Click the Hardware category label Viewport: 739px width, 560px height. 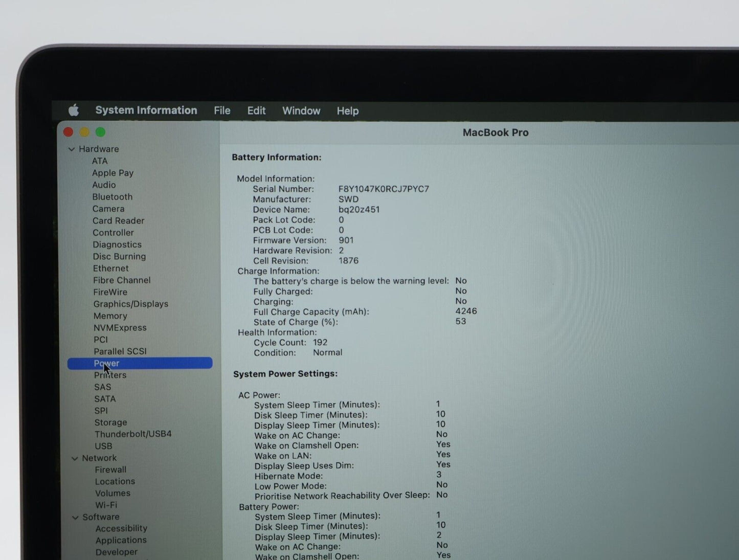coord(99,149)
